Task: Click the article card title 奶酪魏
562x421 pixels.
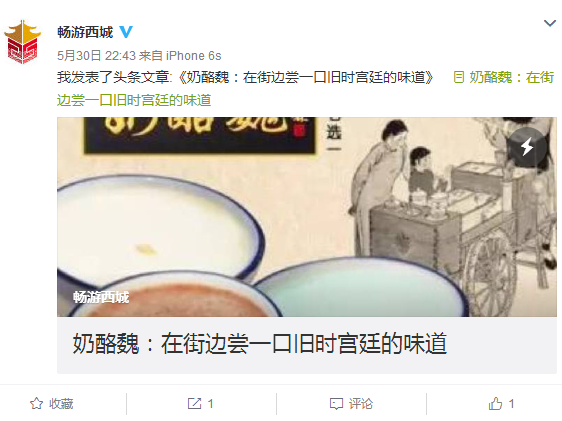Action: 260,344
